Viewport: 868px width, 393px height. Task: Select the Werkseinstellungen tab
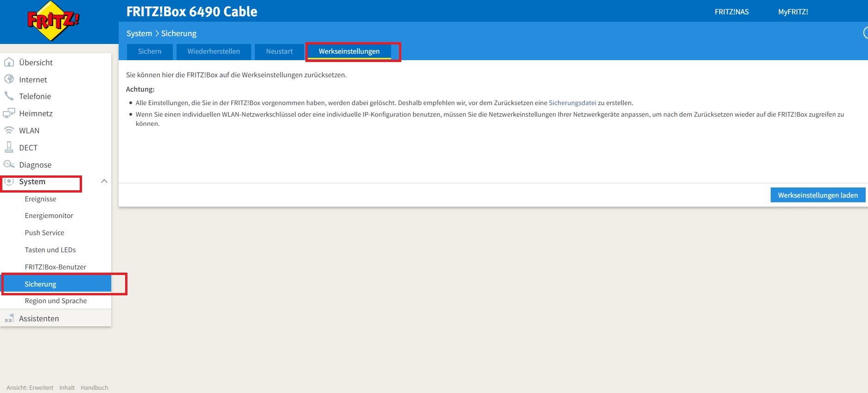click(349, 51)
